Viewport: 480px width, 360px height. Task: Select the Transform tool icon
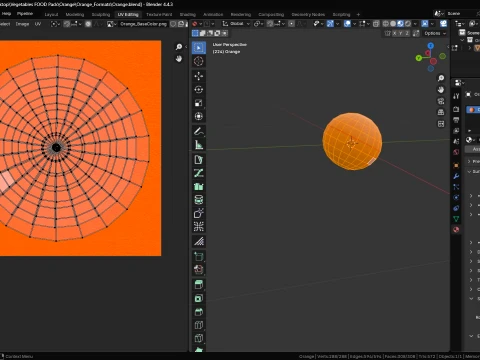point(199,116)
